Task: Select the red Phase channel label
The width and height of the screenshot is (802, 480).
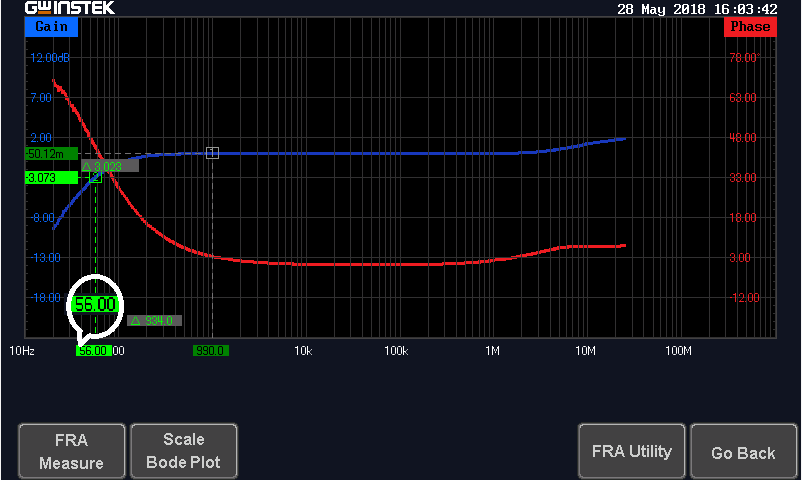Action: pyautogui.click(x=750, y=27)
